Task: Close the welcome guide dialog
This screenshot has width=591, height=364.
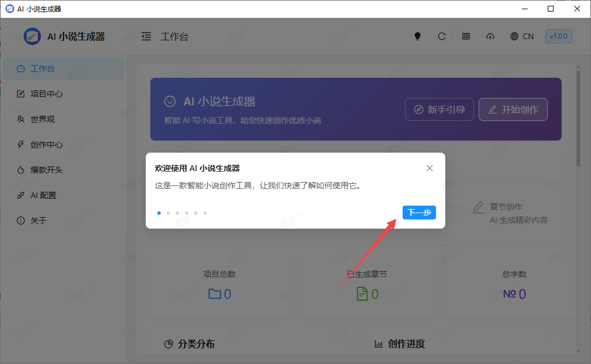Action: tap(430, 168)
